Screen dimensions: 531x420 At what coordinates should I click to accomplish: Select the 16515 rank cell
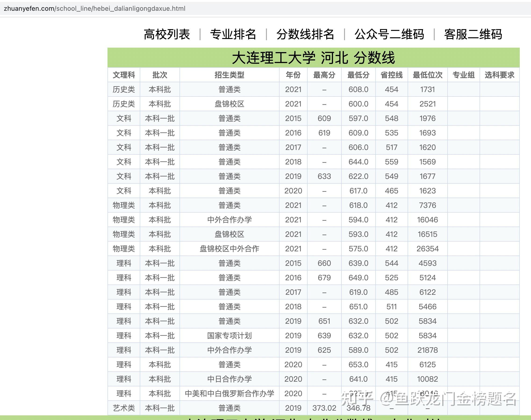click(427, 234)
